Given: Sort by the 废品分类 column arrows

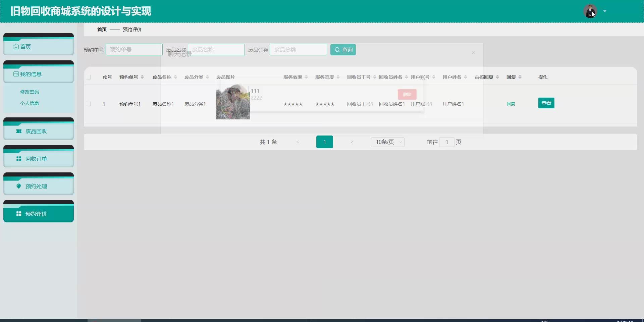Looking at the screenshot, I should [x=207, y=77].
